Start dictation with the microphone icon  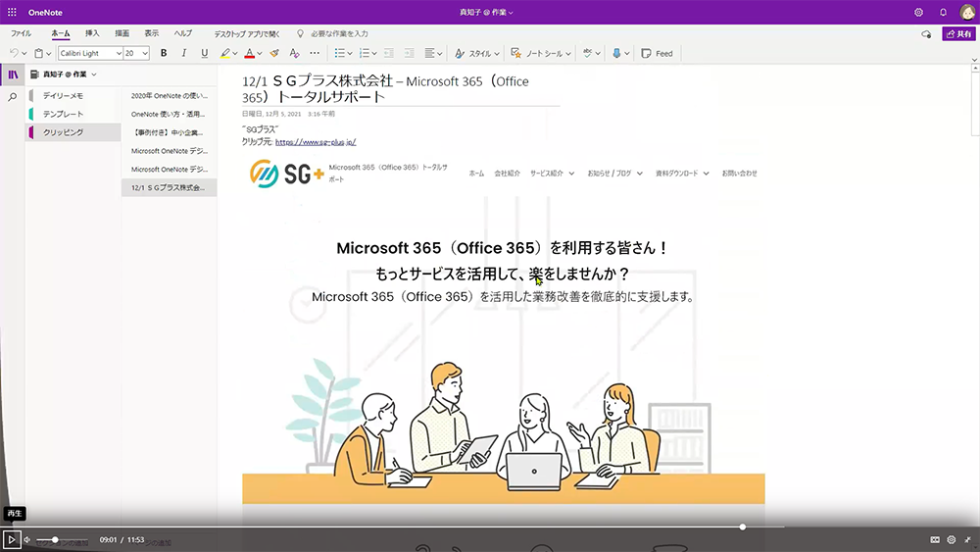click(616, 53)
